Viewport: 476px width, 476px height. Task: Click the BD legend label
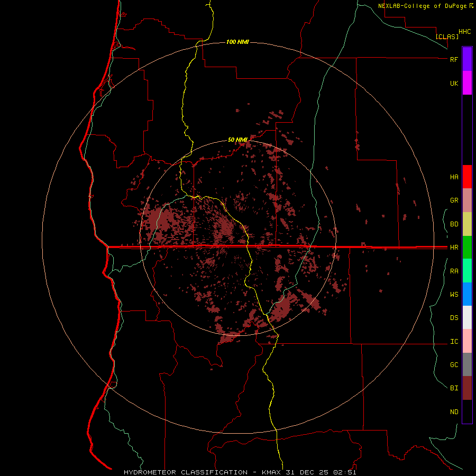point(454,224)
